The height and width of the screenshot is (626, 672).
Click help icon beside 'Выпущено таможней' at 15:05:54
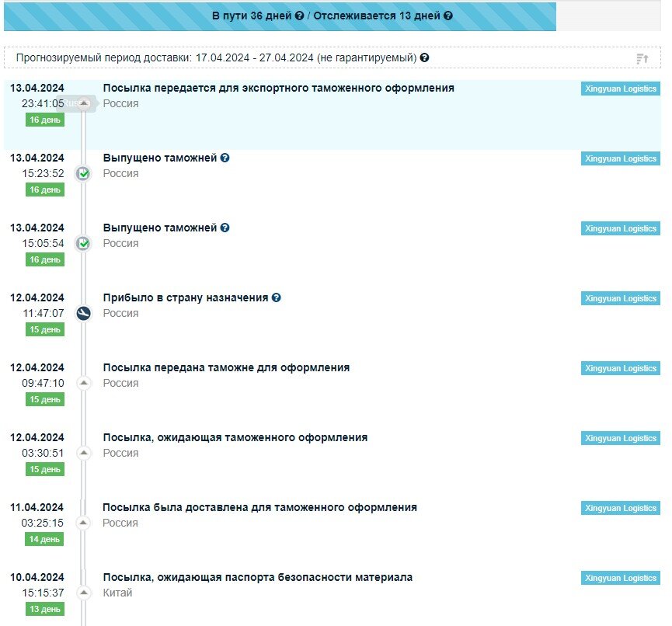(x=225, y=228)
